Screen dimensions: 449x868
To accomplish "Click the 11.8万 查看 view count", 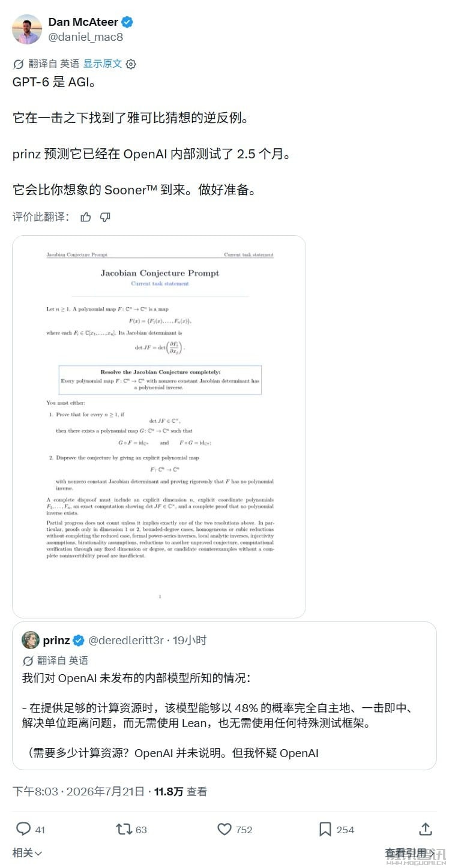I will point(180,792).
